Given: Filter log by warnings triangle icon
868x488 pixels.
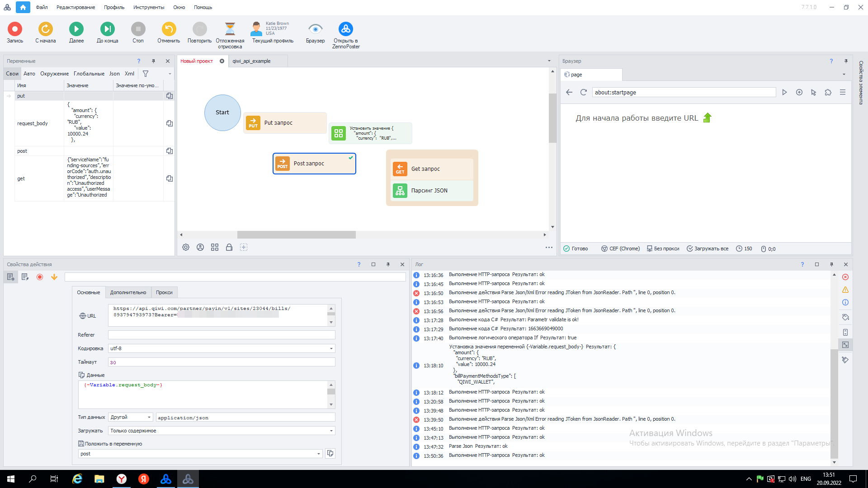Looking at the screenshot, I should (x=845, y=290).
